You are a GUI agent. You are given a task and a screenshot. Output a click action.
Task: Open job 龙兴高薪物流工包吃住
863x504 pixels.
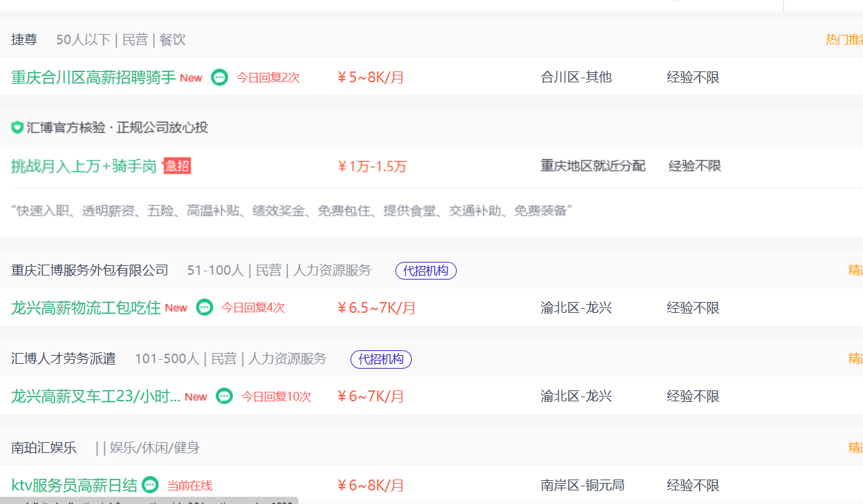pos(86,307)
